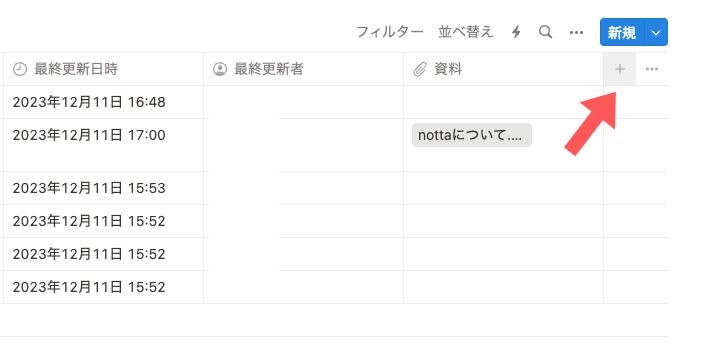Select the 15:53 timestamp cell
Screen dimensions: 704x360
tap(103, 188)
